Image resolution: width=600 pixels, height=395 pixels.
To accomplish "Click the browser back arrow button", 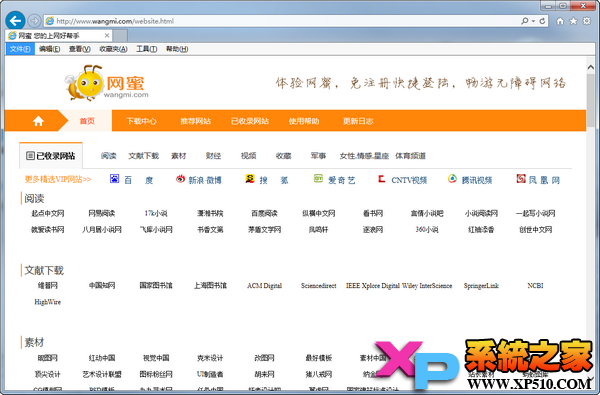I will (x=15, y=20).
